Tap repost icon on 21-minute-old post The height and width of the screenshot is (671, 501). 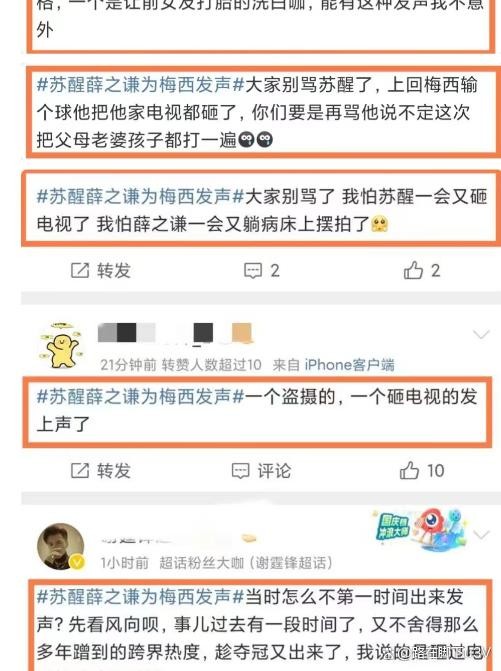[80, 471]
